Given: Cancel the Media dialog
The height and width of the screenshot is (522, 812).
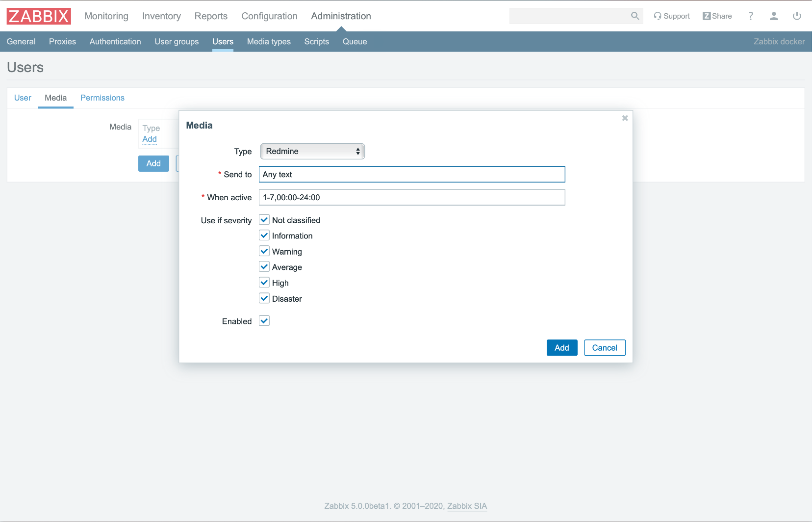Looking at the screenshot, I should [x=604, y=348].
